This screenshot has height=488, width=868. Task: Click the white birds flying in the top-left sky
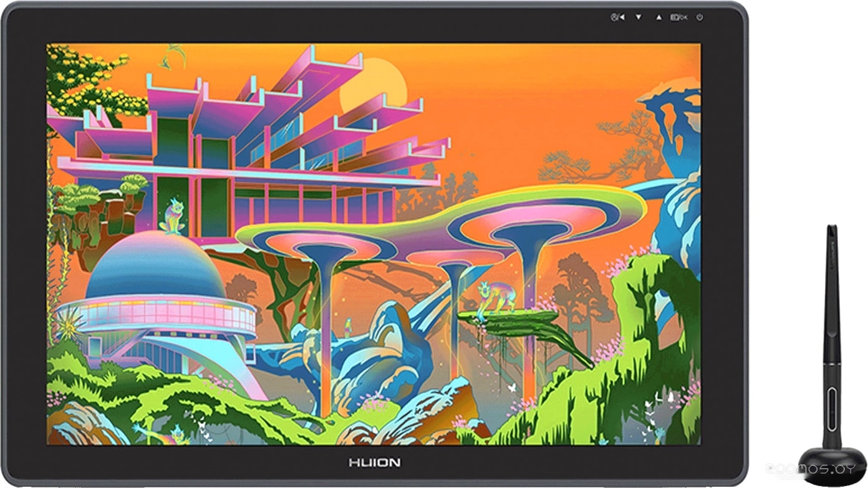click(x=172, y=57)
